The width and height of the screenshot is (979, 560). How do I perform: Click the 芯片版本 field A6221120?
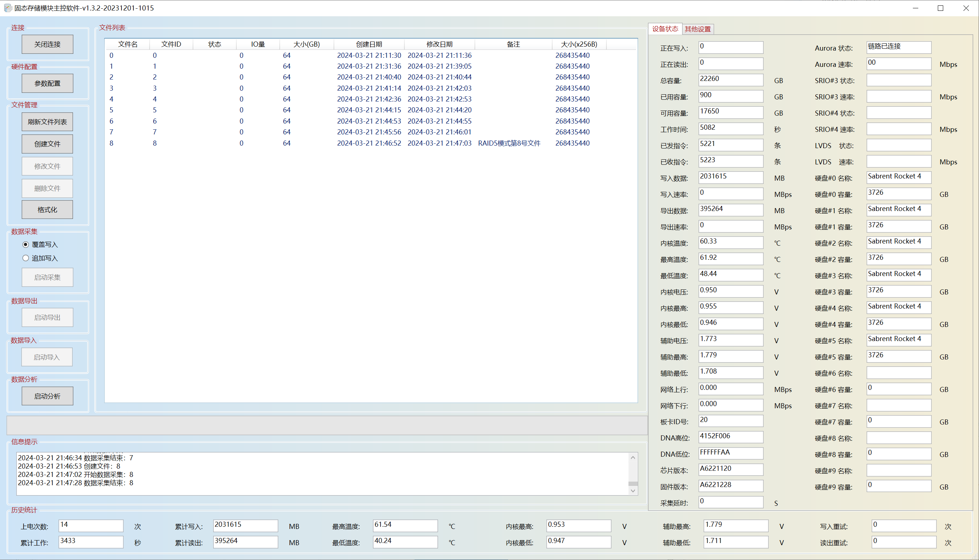[730, 470]
